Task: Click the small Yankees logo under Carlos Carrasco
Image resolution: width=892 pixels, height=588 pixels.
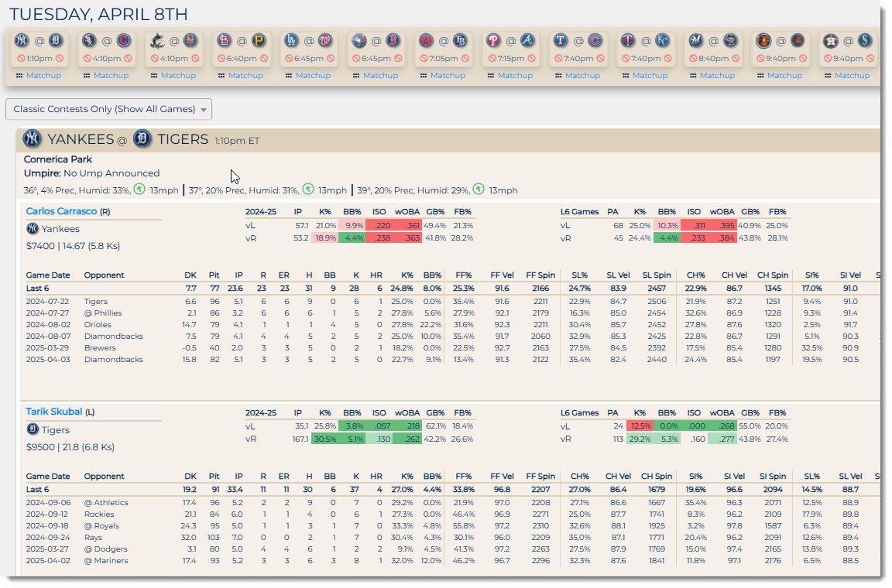Action: pyautogui.click(x=33, y=228)
